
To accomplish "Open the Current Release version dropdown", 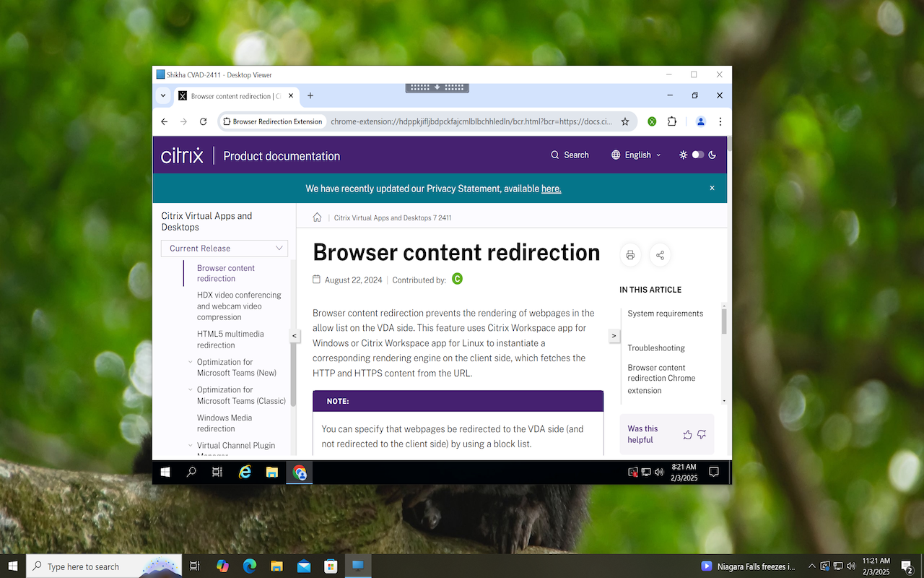I will tap(225, 248).
